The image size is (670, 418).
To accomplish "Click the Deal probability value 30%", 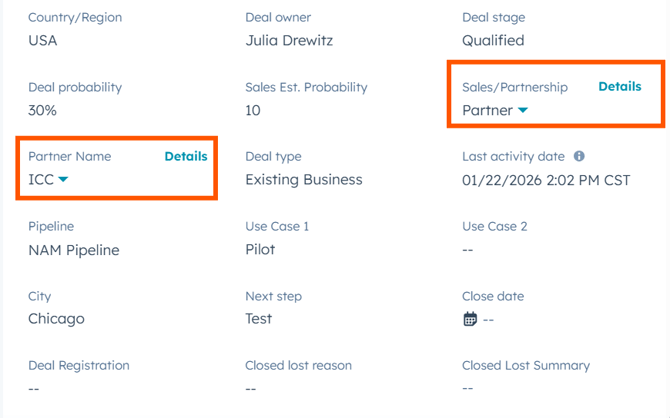I will coord(43,111).
